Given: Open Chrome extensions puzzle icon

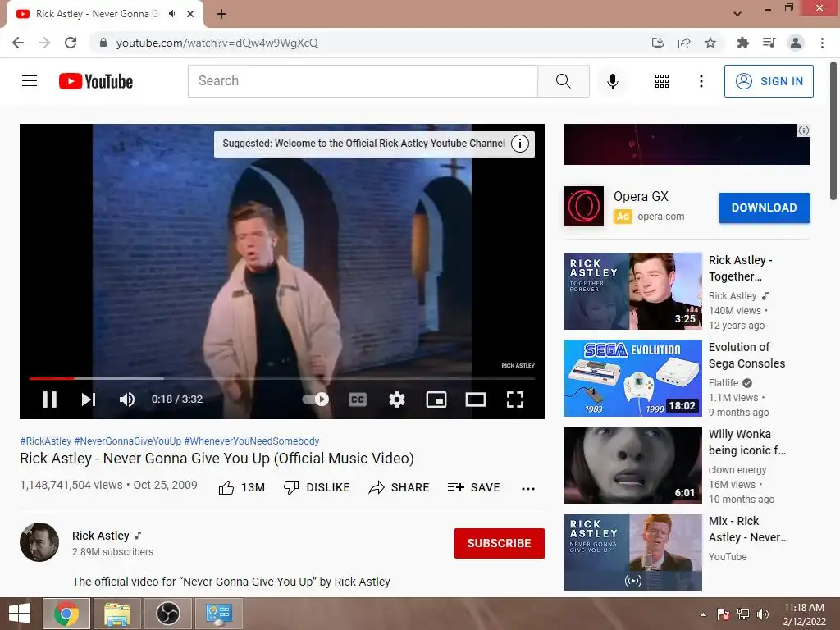Looking at the screenshot, I should tap(742, 43).
